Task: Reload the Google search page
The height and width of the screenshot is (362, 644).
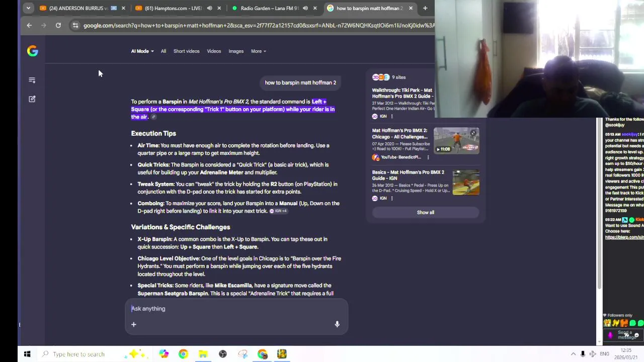Action: 58,25
